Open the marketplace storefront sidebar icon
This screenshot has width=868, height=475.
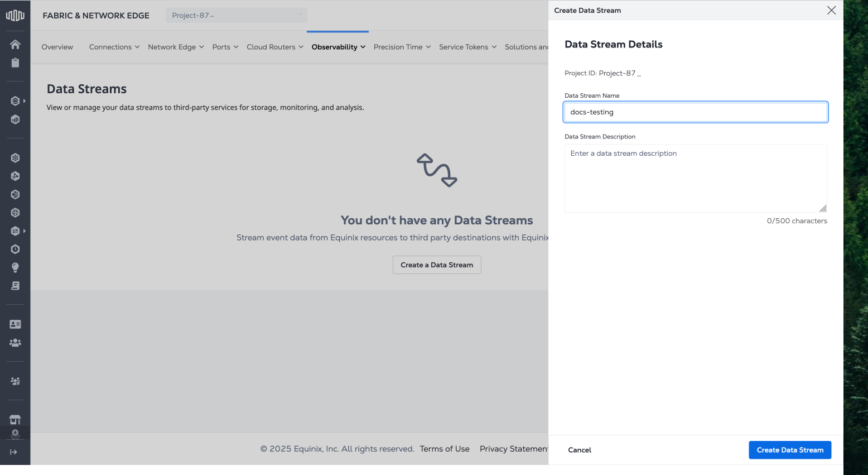(15, 420)
